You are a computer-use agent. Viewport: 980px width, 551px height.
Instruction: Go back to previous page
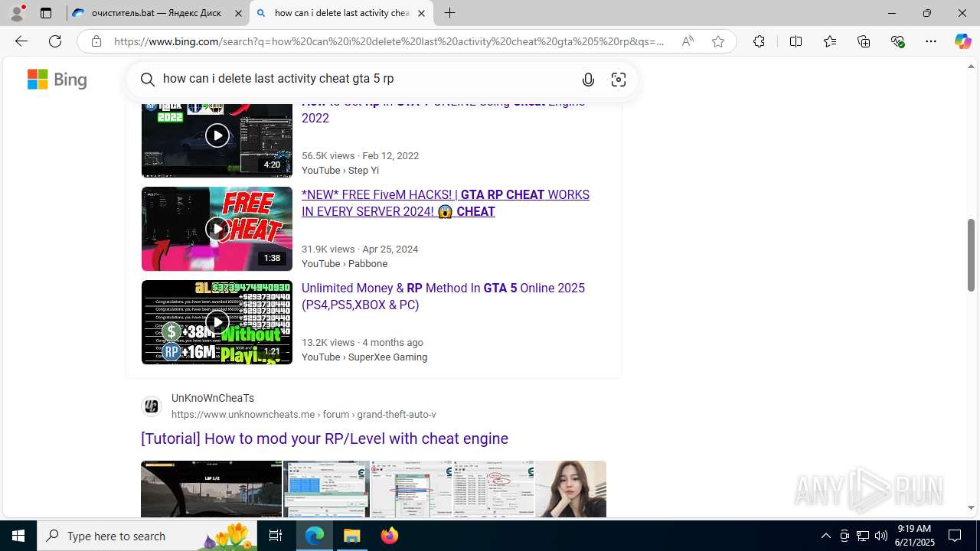click(x=21, y=41)
